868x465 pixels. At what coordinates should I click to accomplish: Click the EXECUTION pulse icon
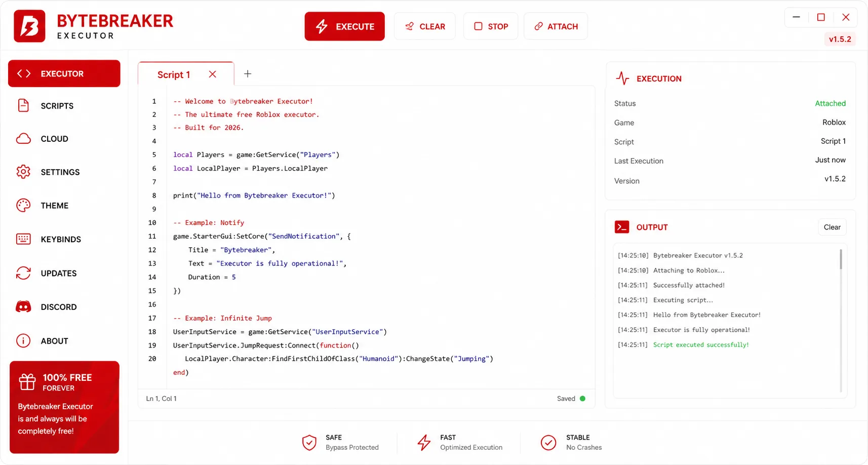[622, 79]
